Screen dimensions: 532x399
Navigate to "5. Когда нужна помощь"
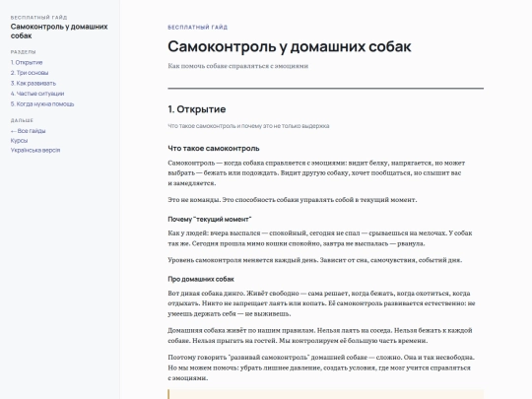[x=42, y=103]
